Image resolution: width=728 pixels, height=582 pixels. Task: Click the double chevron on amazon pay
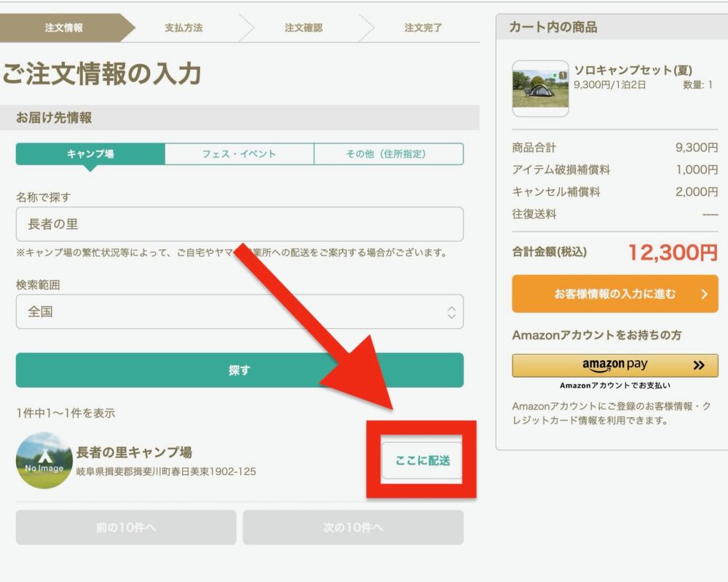click(x=699, y=365)
